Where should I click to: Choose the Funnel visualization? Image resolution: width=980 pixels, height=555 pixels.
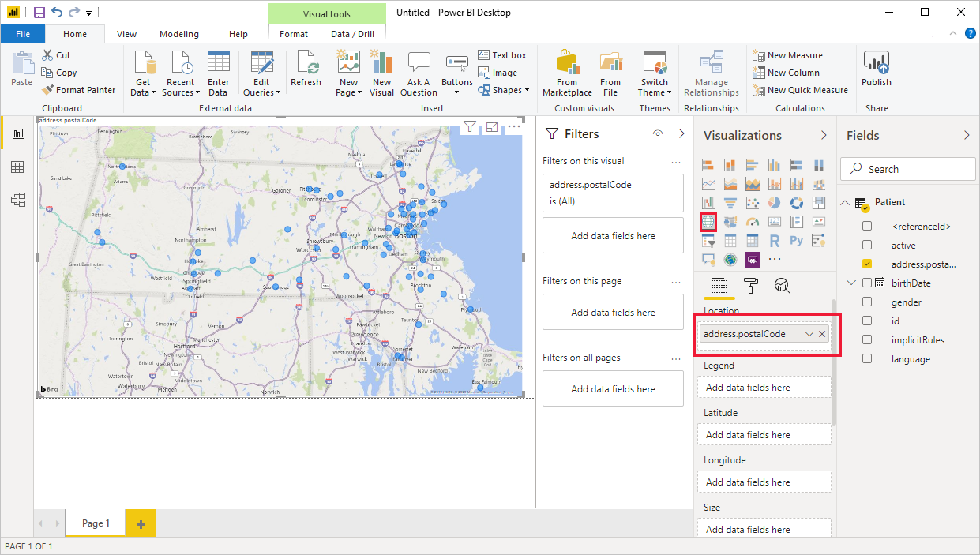click(730, 203)
